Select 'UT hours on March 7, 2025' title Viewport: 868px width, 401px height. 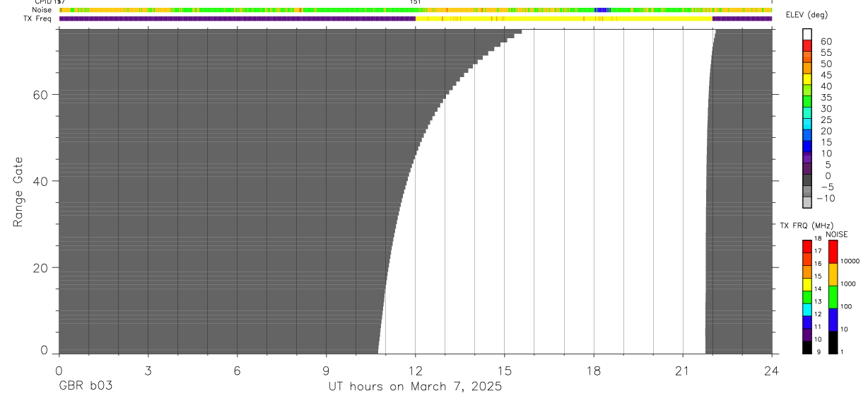415,386
